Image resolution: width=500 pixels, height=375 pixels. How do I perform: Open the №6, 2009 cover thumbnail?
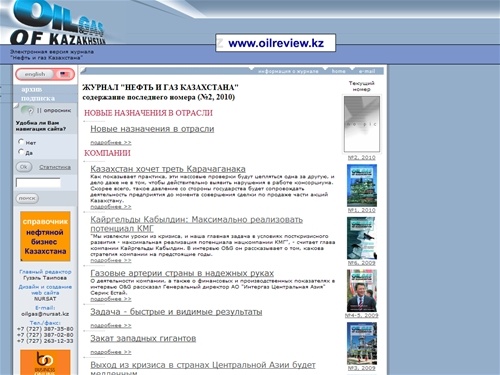click(x=362, y=238)
